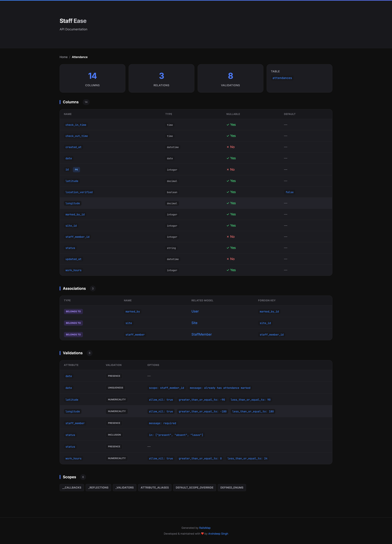This screenshot has width=392, height=544.
Task: Click the greater_than_or_equal_to: -90 option
Action: 202,400
